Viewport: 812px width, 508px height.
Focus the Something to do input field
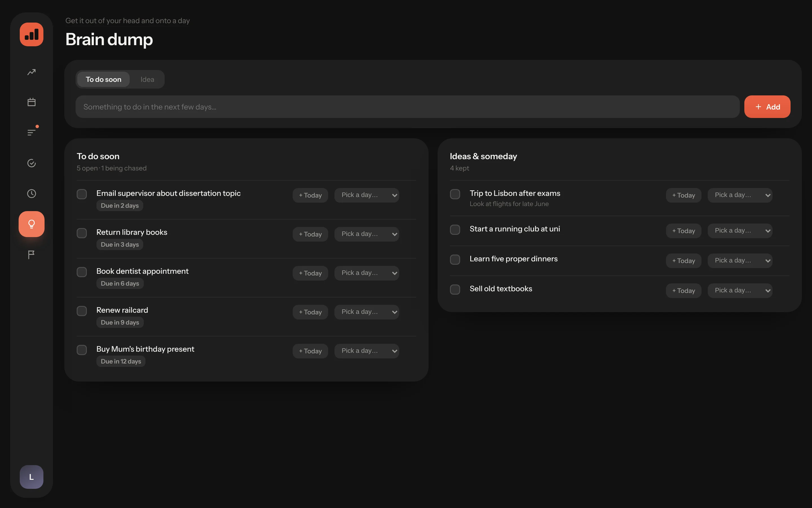click(x=407, y=107)
